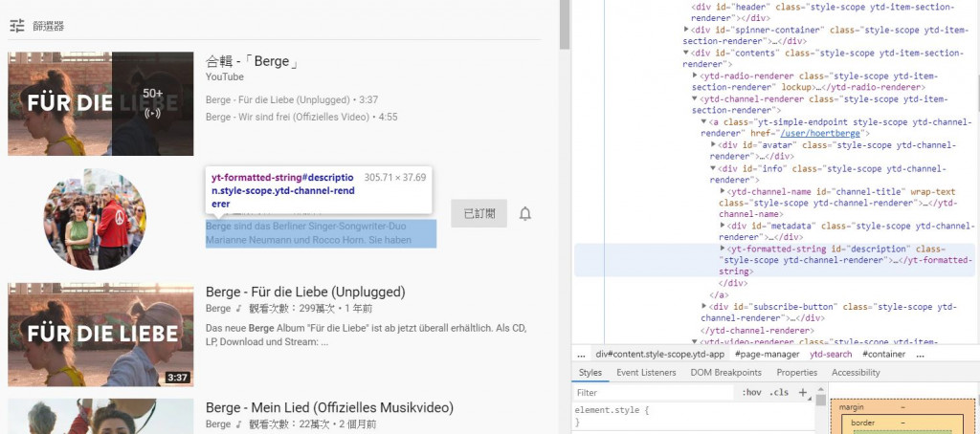Screen dimensions: 980x434
Task: Open the Berge - Für die Liebe (Unplugged) title
Action: [x=305, y=292]
